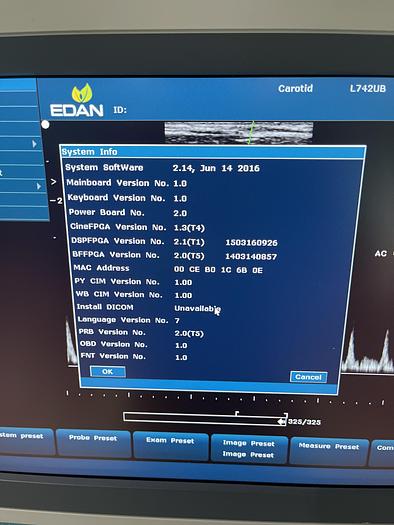Click the DSPFPGA build number 1503160926
The image size is (394, 525).
[251, 243]
